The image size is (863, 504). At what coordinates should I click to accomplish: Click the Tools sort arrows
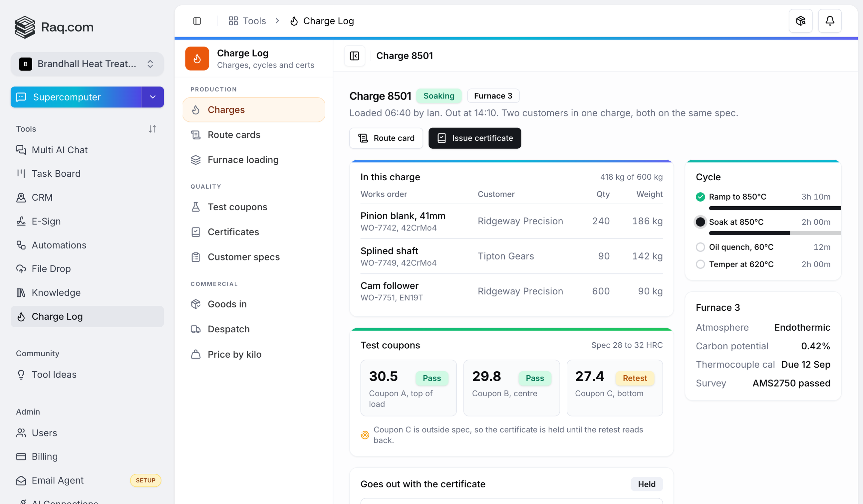pos(152,129)
